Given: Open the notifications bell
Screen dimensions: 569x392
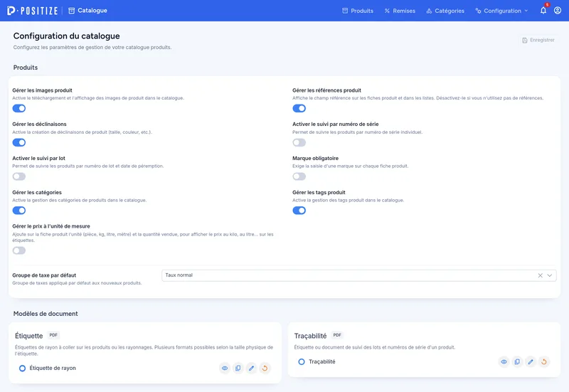Looking at the screenshot, I should [x=543, y=10].
